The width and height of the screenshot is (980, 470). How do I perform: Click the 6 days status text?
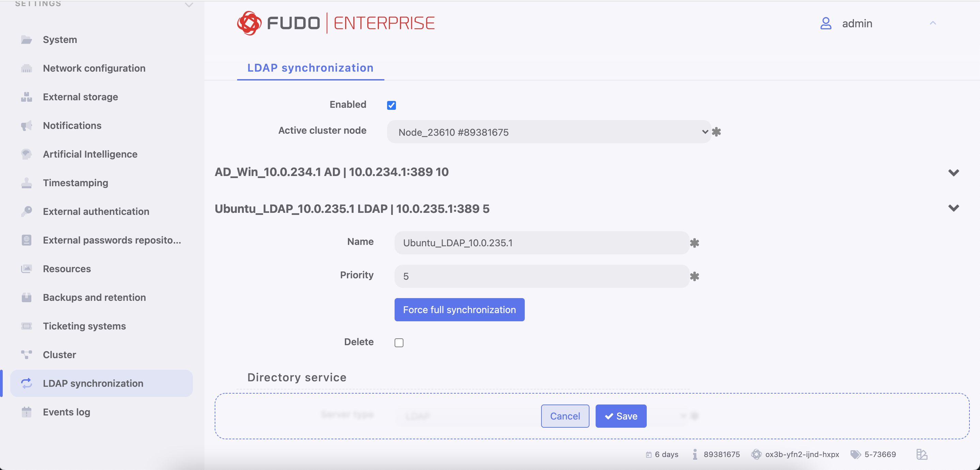coord(666,454)
